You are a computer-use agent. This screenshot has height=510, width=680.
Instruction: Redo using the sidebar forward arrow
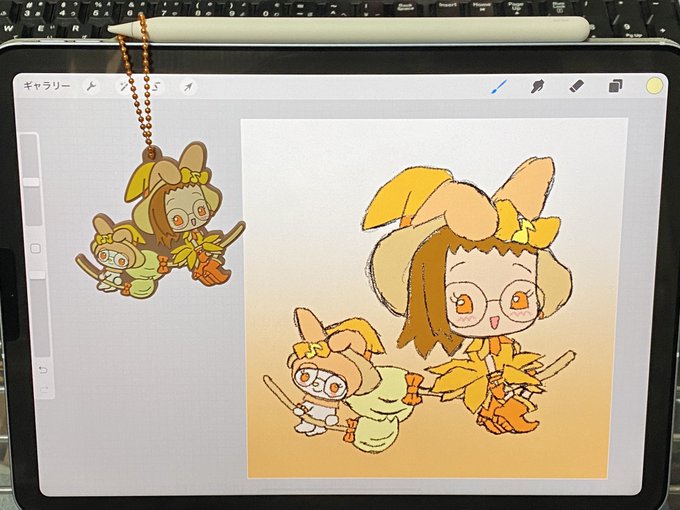pyautogui.click(x=44, y=389)
